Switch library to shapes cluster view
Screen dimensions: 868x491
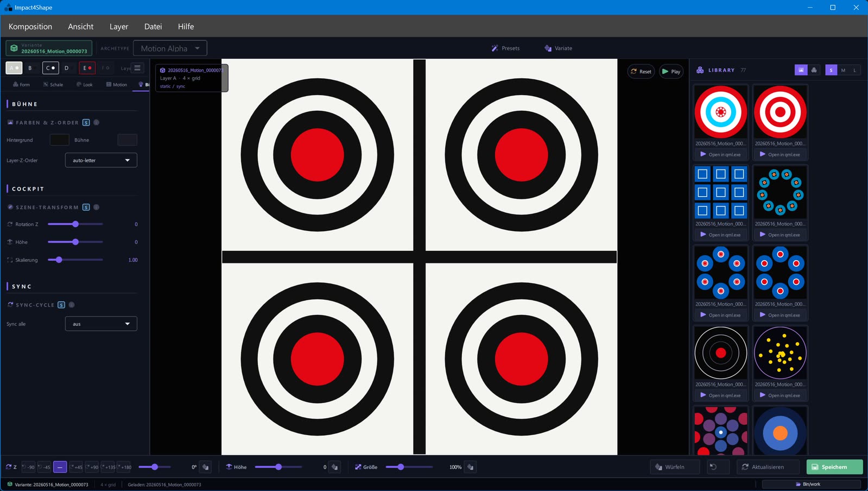[x=814, y=70]
